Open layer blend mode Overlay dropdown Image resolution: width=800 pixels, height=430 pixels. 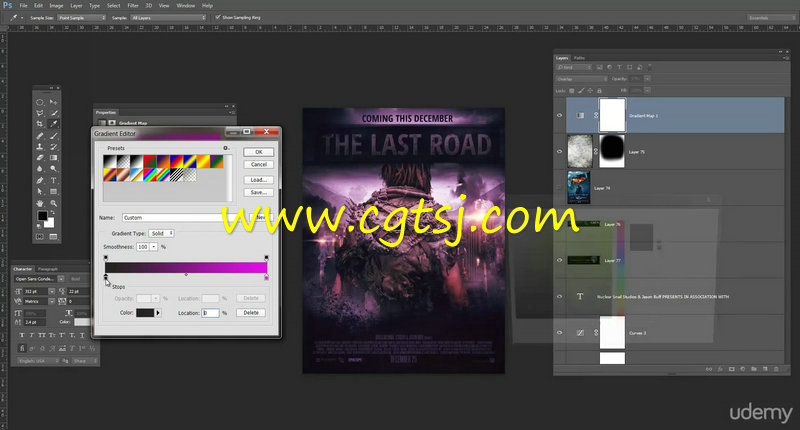pos(582,79)
